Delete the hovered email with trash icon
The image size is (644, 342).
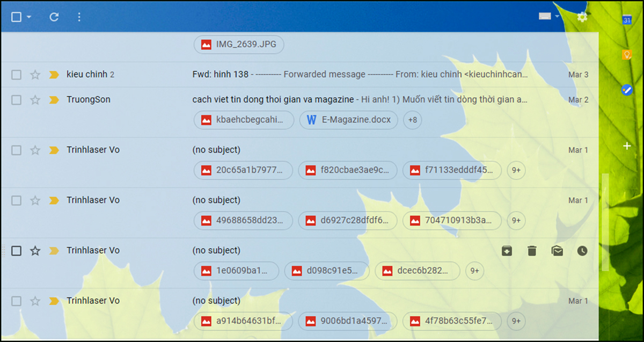point(532,251)
